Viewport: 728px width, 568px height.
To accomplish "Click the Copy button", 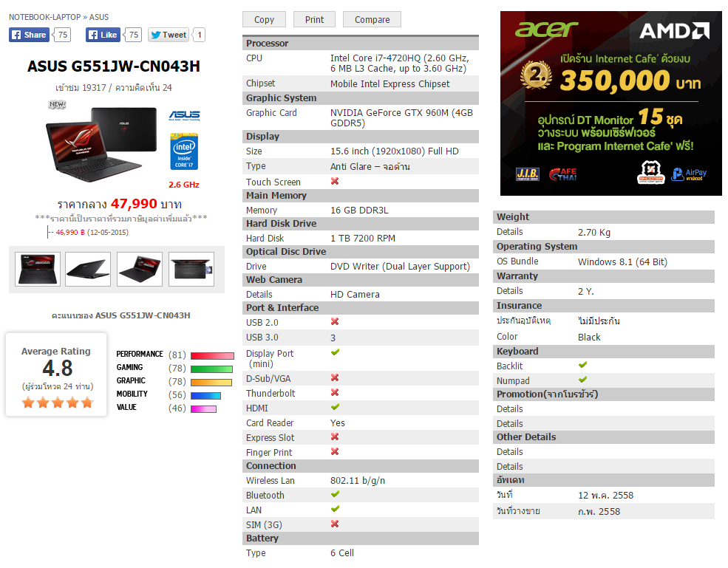I will point(264,19).
